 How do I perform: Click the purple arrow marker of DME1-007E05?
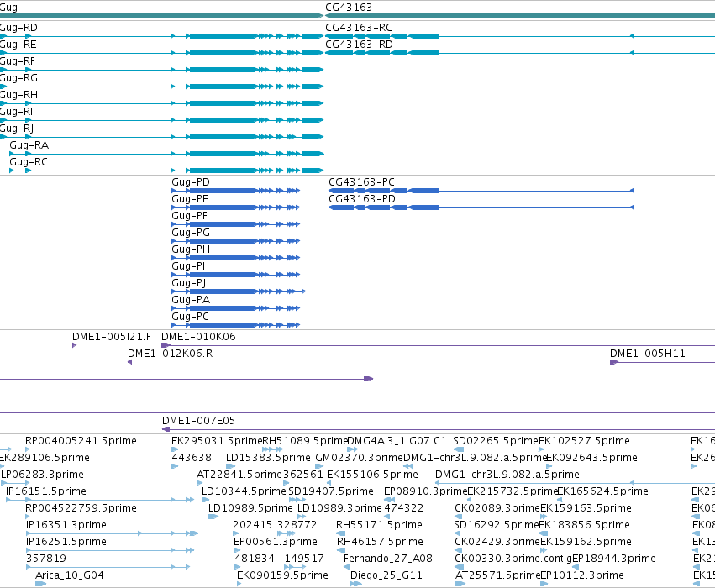tap(166, 429)
